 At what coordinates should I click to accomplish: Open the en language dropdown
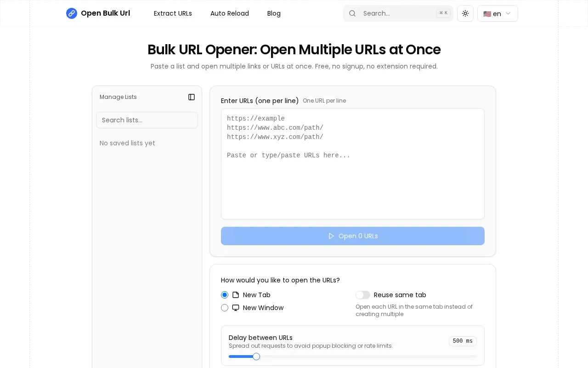[x=498, y=13]
